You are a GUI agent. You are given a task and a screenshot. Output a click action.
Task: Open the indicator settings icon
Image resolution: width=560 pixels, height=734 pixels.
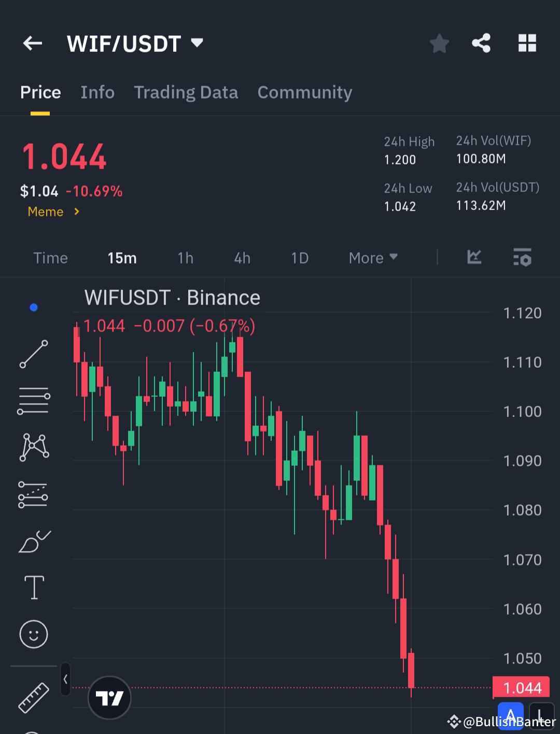(x=522, y=258)
